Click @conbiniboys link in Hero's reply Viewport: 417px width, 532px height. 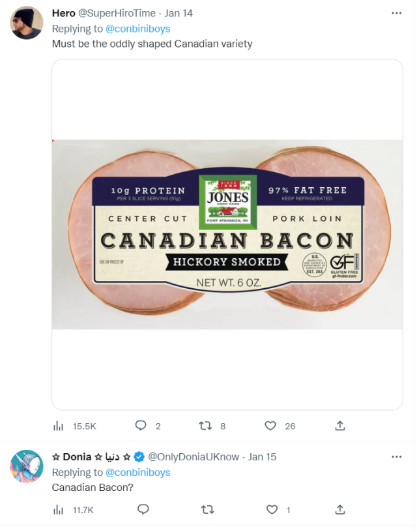pos(137,29)
